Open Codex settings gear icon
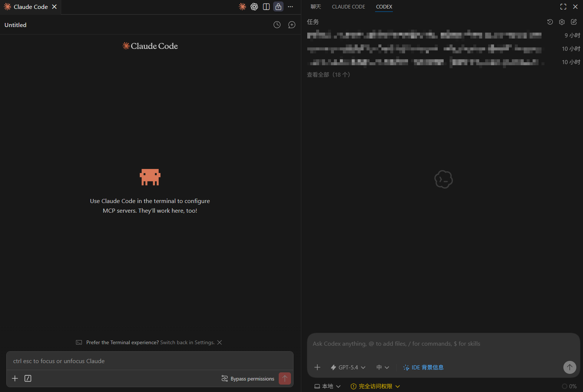583x392 pixels. 562,22
